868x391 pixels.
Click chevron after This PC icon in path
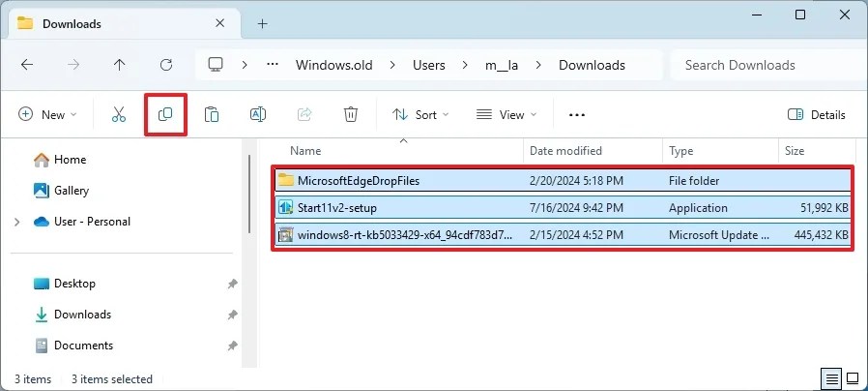(x=245, y=65)
